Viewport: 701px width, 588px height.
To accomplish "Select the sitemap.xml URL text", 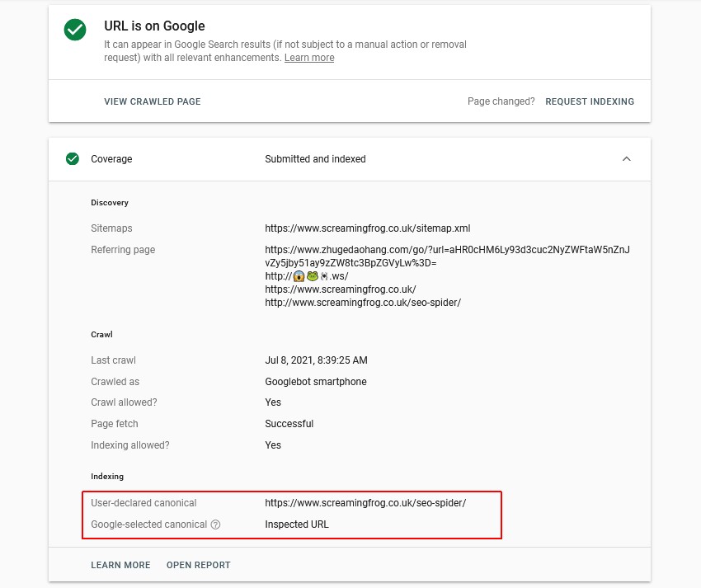I will click(x=368, y=228).
